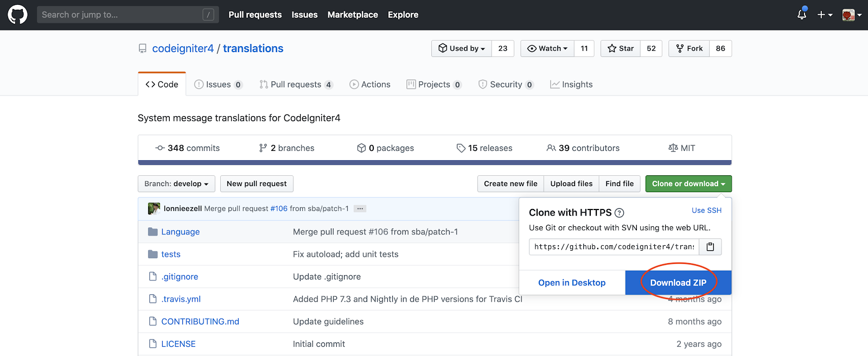View the 11 watchers count
Viewport: 868px width, 356px height.
coord(584,48)
